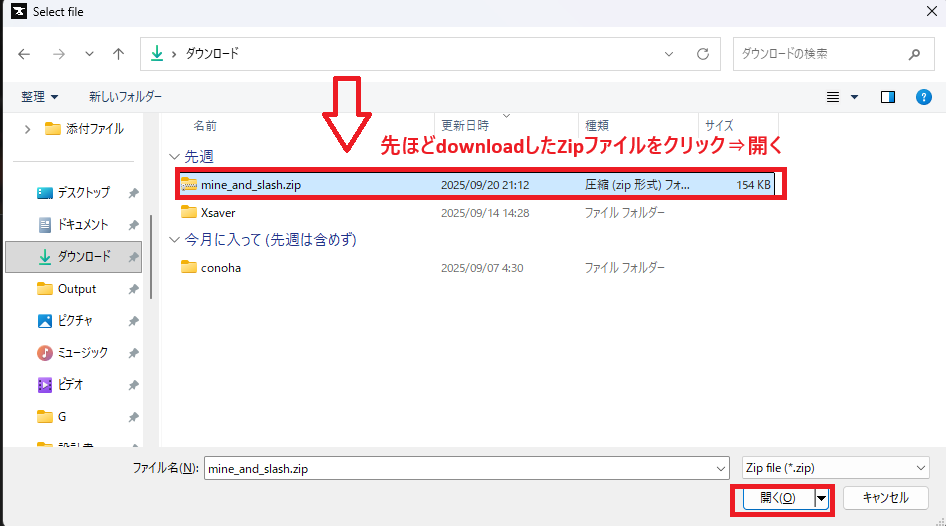Click 開く(O) button
946x526 pixels.
click(x=778, y=498)
